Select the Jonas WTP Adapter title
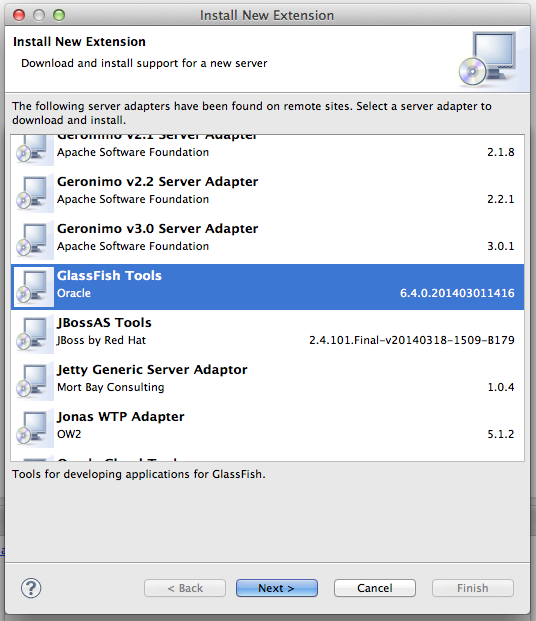 (x=121, y=417)
